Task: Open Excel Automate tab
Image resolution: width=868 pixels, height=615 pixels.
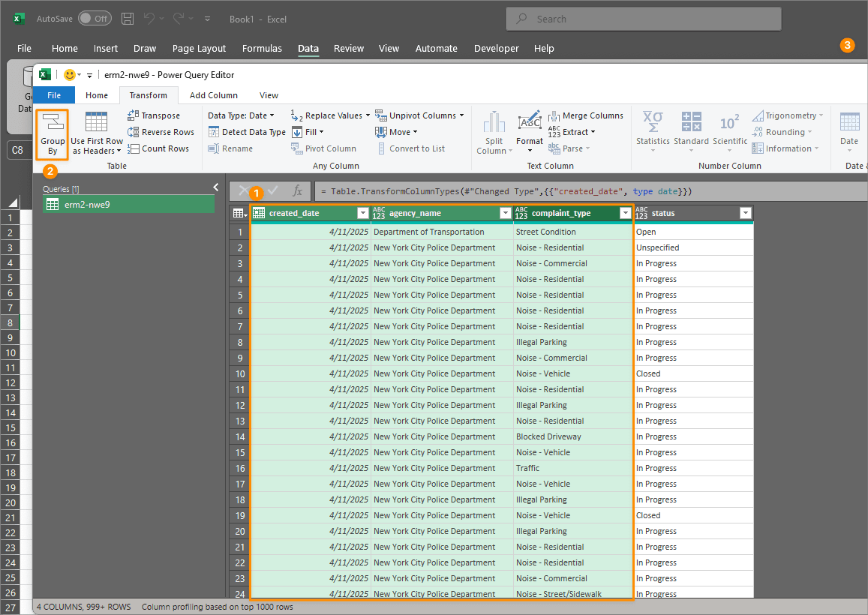Action: (436, 48)
